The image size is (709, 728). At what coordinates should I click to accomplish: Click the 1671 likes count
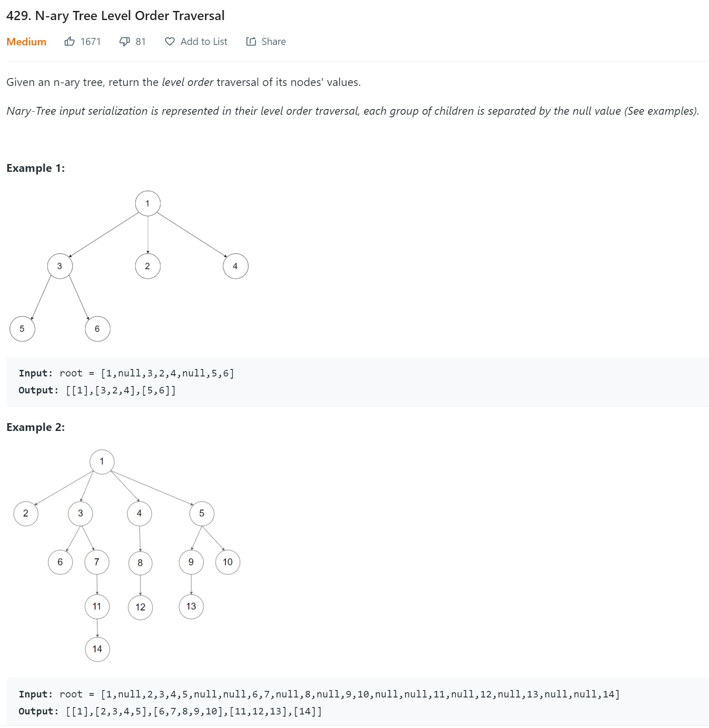[91, 41]
